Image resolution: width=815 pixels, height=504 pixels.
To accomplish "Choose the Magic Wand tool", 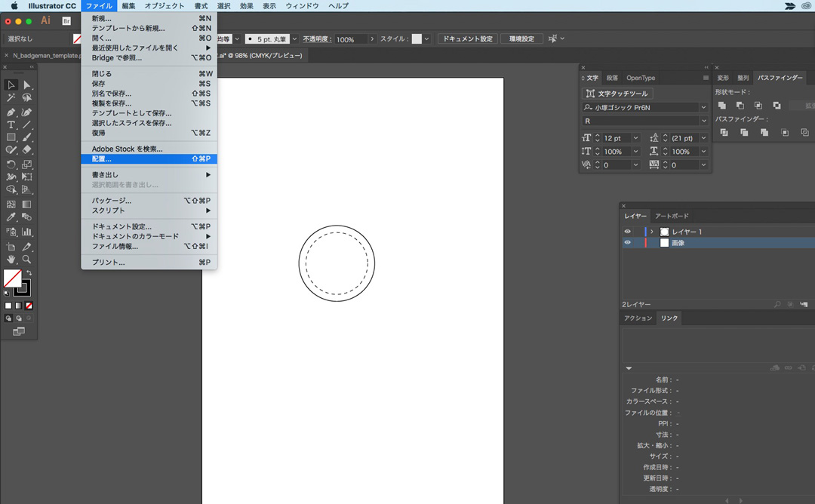I will coord(11,98).
